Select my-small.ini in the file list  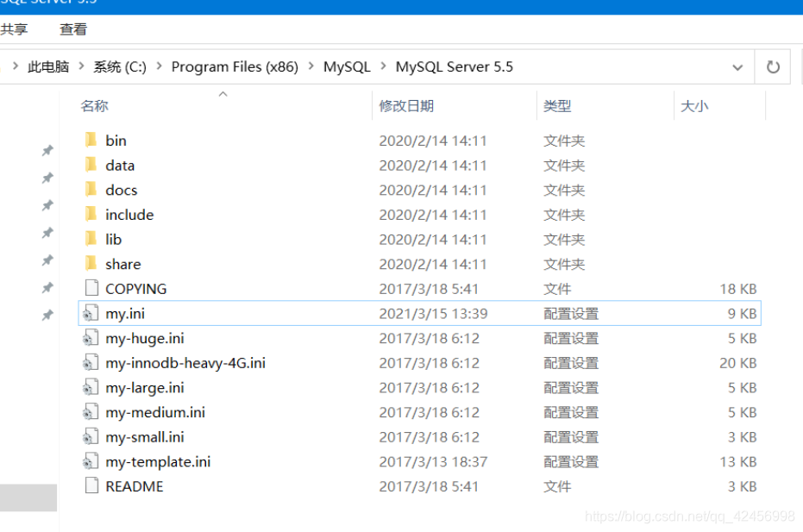click(145, 437)
